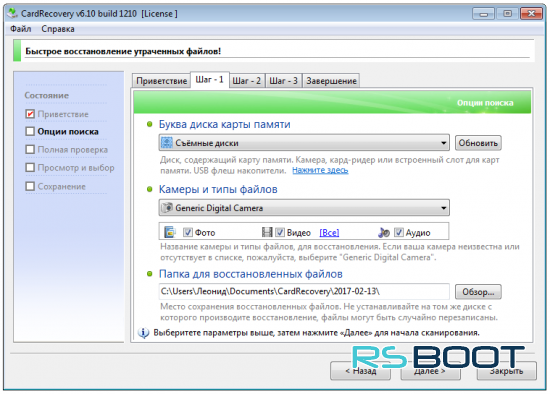Switch to the Завершение tab

331,81
